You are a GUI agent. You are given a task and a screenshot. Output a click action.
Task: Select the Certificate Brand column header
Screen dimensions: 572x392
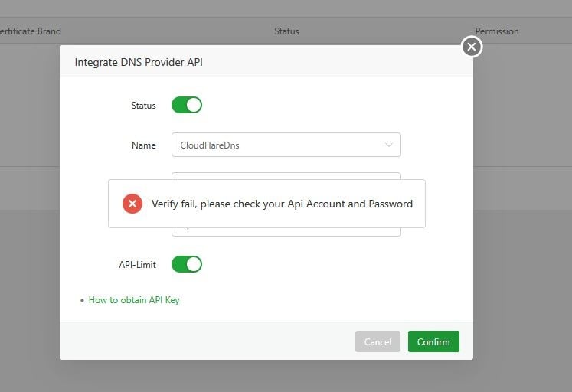31,31
